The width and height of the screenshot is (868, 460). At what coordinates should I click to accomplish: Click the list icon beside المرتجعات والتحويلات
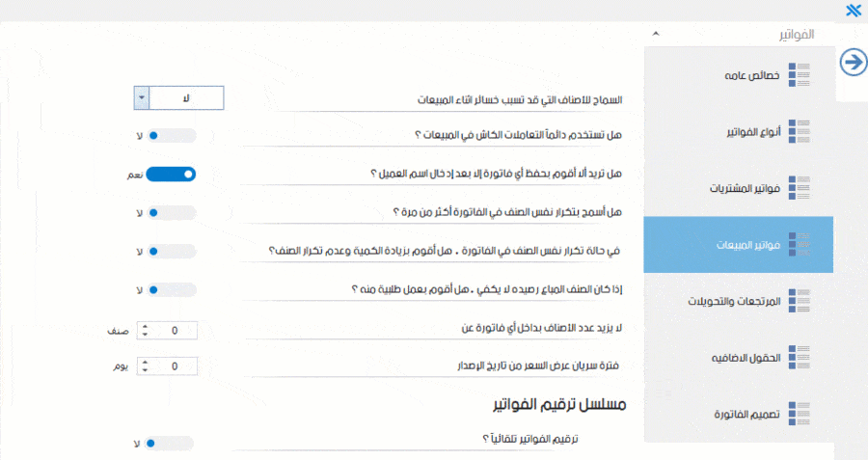(x=800, y=301)
